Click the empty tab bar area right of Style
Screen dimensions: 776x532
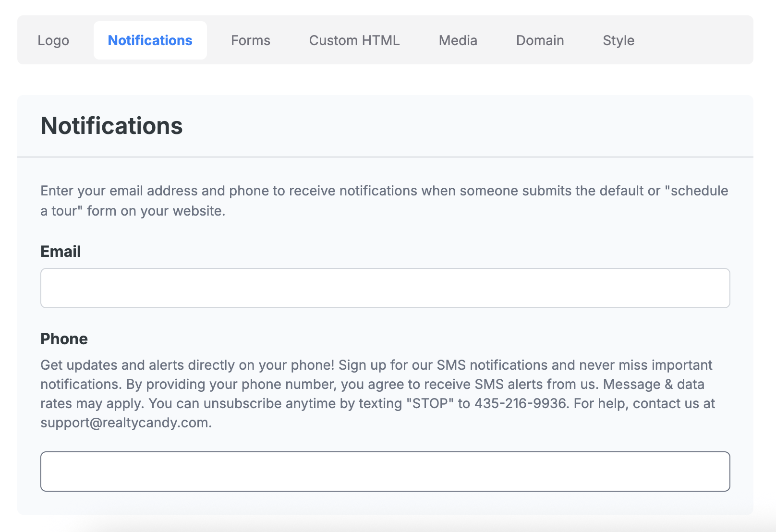coord(696,40)
